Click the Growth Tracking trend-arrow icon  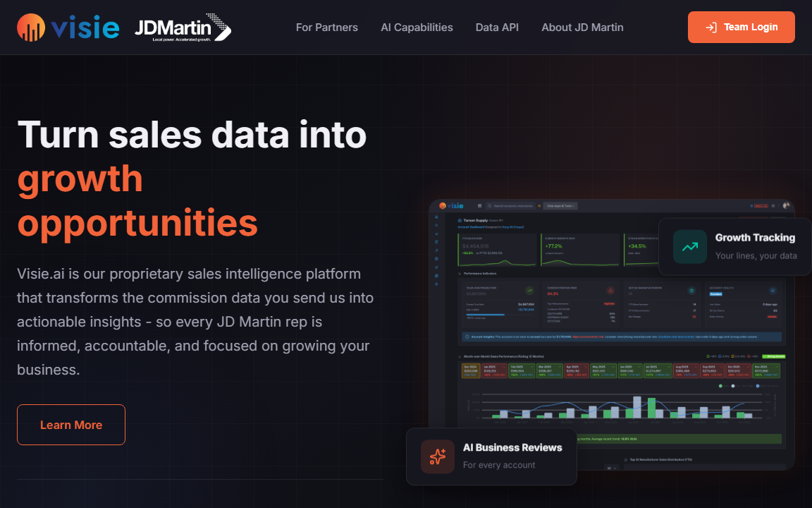click(690, 247)
